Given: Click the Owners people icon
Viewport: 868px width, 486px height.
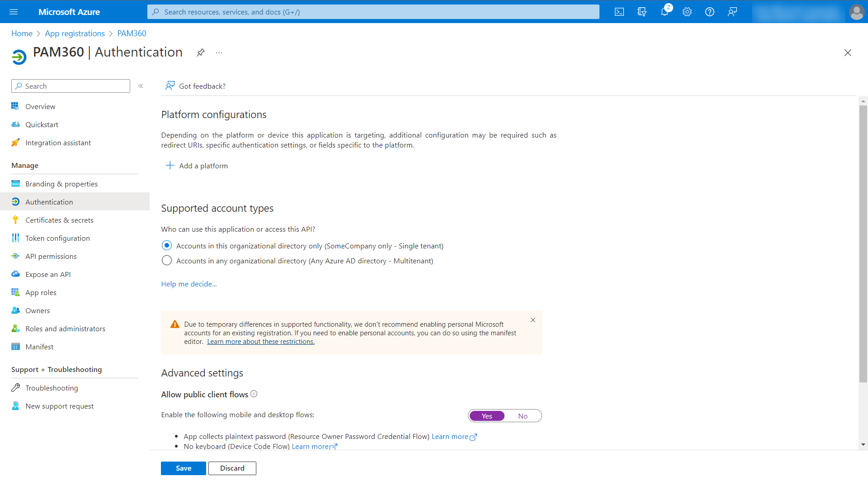Looking at the screenshot, I should point(15,310).
